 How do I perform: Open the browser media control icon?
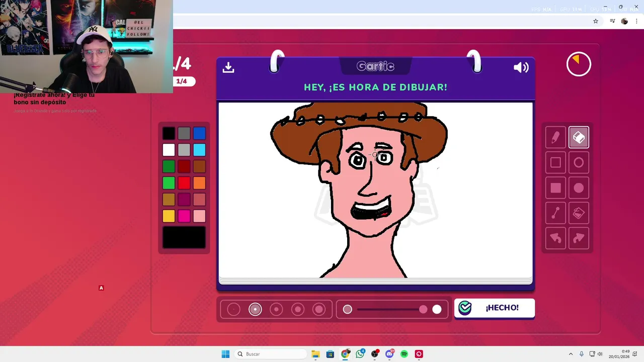click(612, 21)
